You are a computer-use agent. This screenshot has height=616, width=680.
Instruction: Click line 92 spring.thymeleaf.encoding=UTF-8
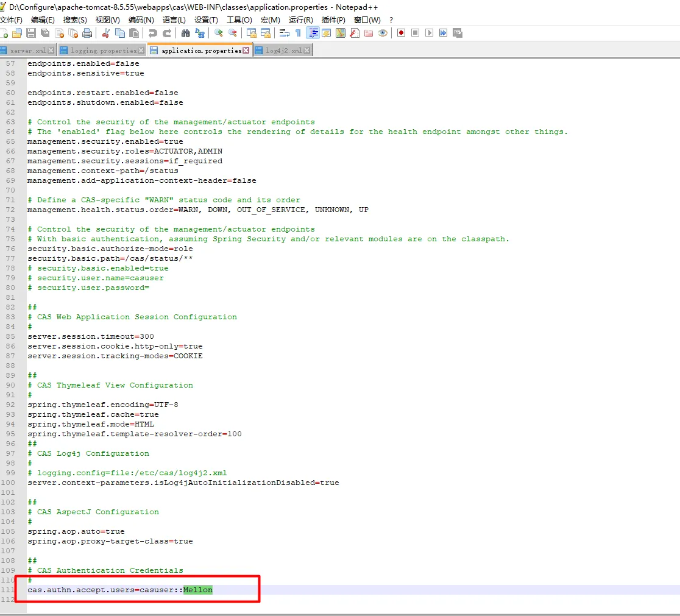[x=103, y=405]
